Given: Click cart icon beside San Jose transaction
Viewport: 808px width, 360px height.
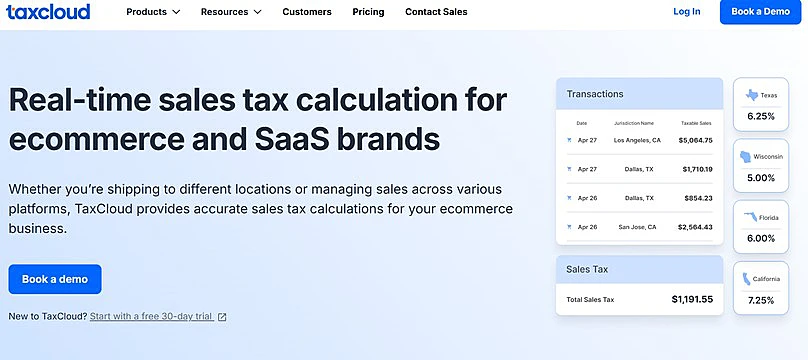Looking at the screenshot, I should point(569,227).
